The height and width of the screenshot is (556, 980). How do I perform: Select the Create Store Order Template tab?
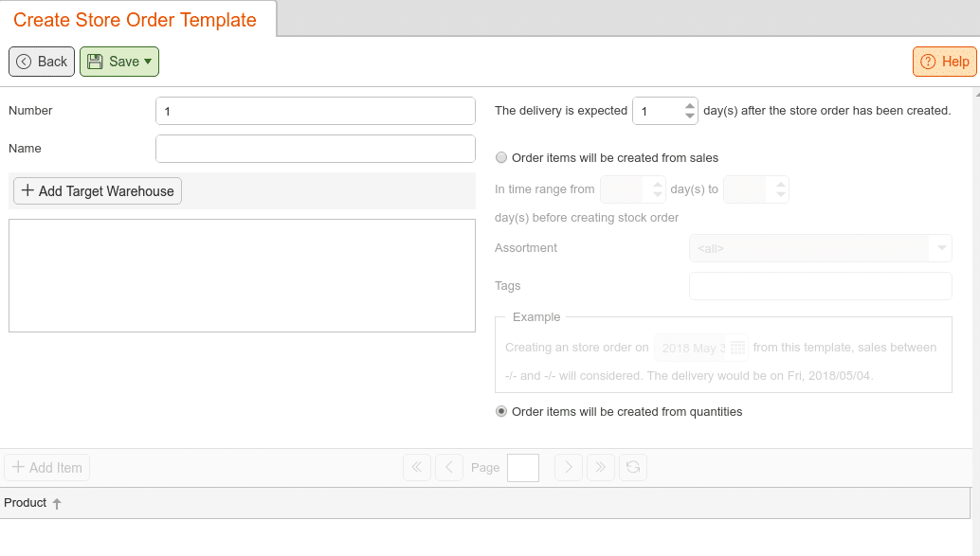tap(135, 19)
